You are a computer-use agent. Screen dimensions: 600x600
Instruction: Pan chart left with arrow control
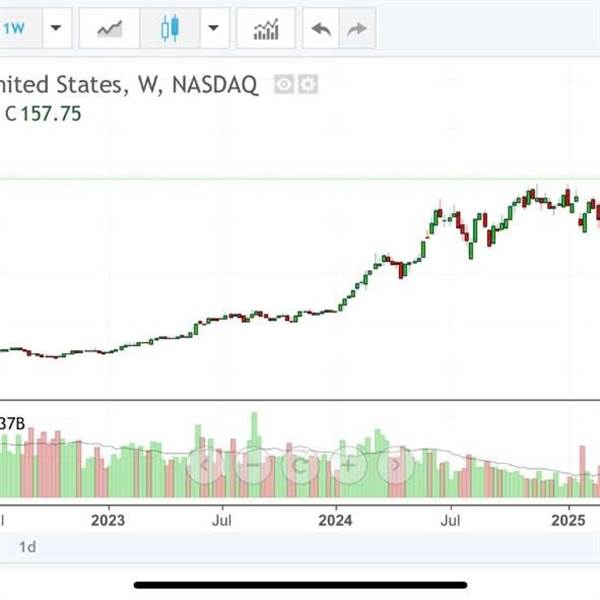click(x=204, y=466)
